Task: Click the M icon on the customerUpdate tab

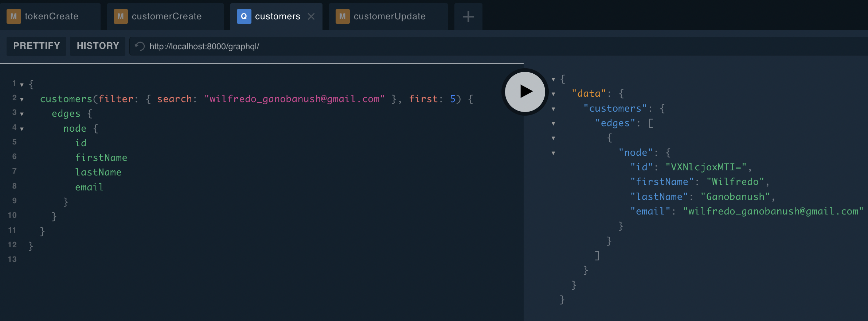Action: (342, 17)
